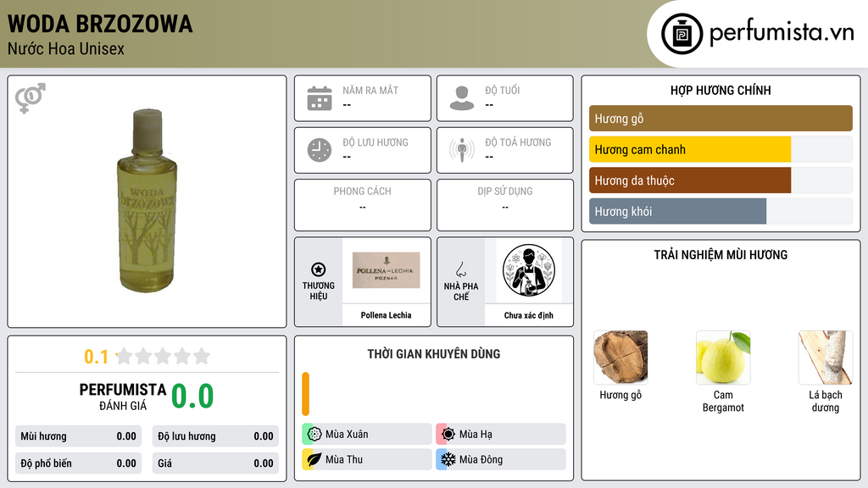Click the green 0.0 Perfumista score
868x488 pixels.
click(192, 396)
